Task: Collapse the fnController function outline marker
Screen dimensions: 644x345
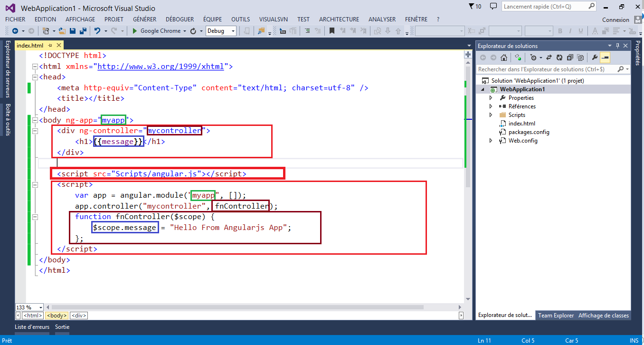Action: pos(35,217)
